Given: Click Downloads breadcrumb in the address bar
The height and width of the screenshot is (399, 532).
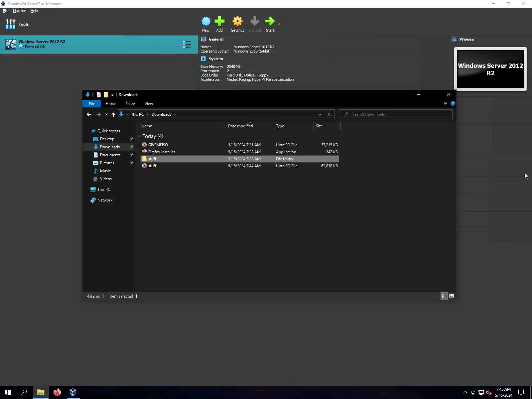Looking at the screenshot, I should tap(161, 114).
